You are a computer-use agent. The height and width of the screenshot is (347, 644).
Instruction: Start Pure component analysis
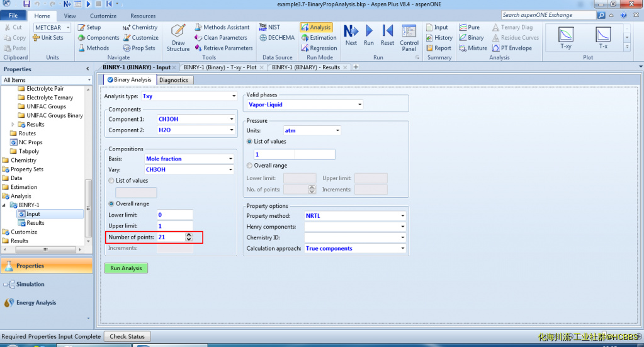click(470, 27)
